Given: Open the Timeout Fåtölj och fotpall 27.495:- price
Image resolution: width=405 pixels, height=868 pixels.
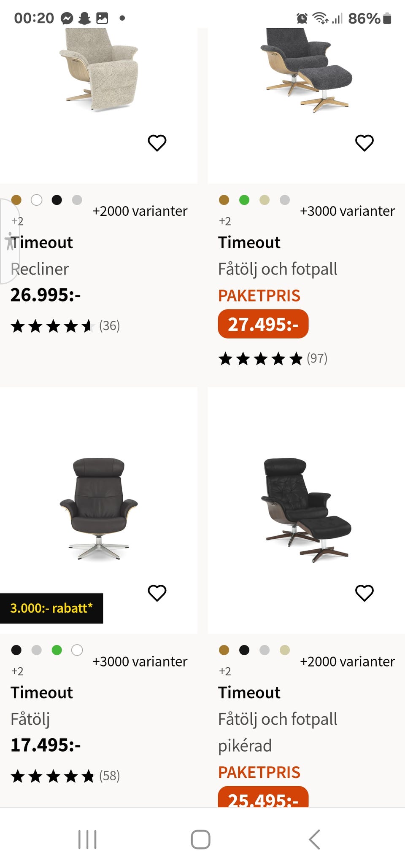Looking at the screenshot, I should point(263,324).
